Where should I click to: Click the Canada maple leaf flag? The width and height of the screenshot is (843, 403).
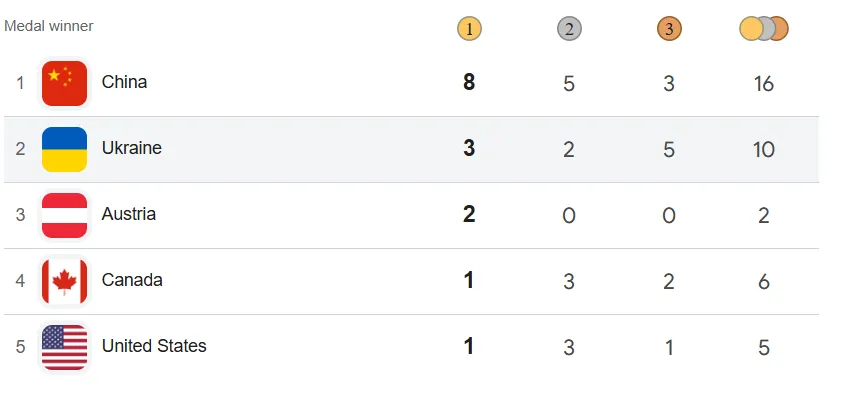coord(64,281)
